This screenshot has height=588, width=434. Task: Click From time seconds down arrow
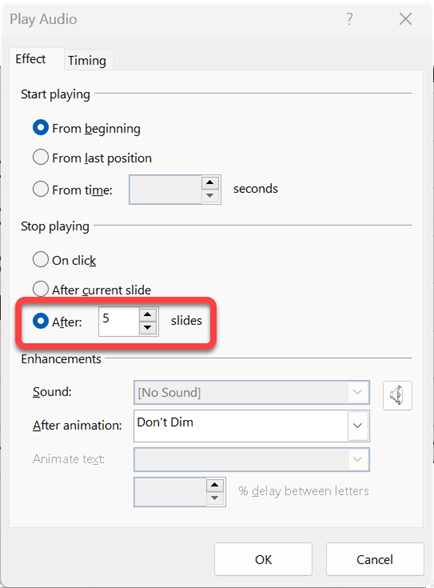click(x=210, y=196)
